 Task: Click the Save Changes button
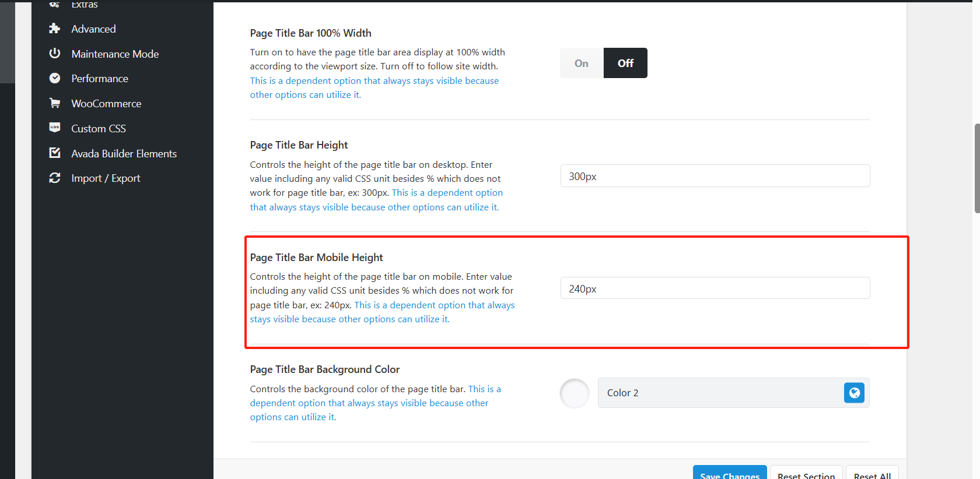[730, 473]
